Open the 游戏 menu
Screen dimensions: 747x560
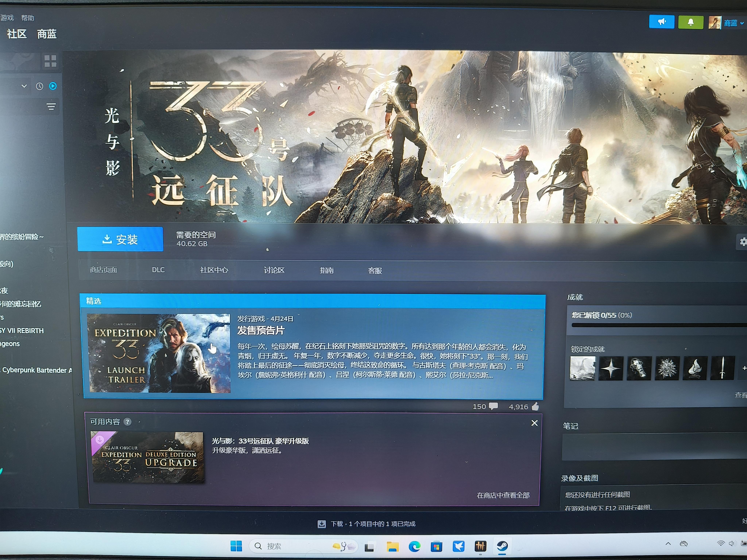[7, 17]
